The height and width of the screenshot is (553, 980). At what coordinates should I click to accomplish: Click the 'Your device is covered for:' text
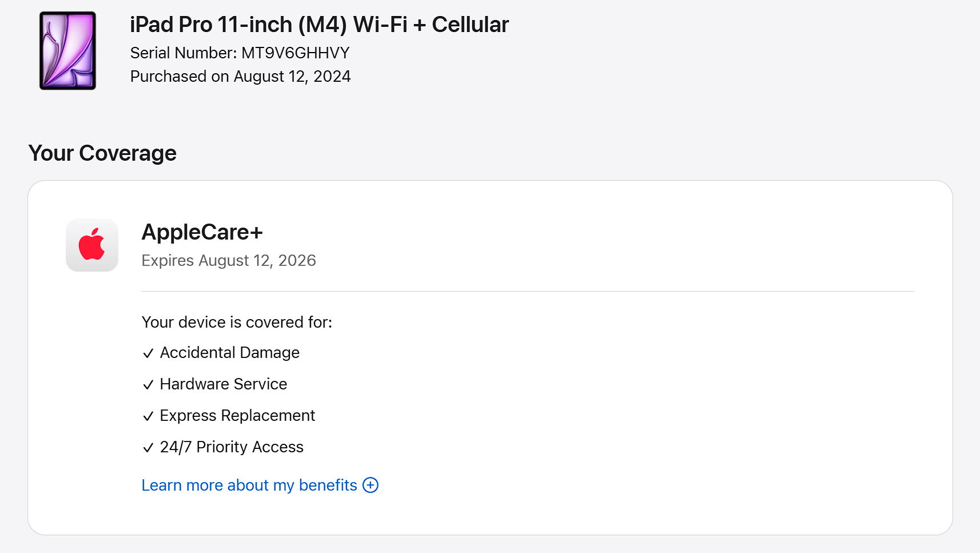(237, 323)
